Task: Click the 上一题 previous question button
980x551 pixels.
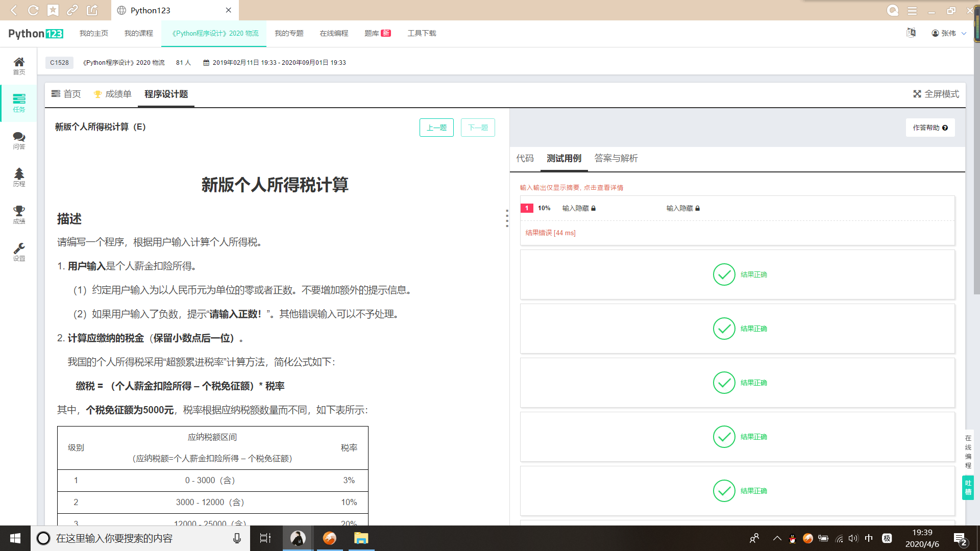Action: (436, 128)
